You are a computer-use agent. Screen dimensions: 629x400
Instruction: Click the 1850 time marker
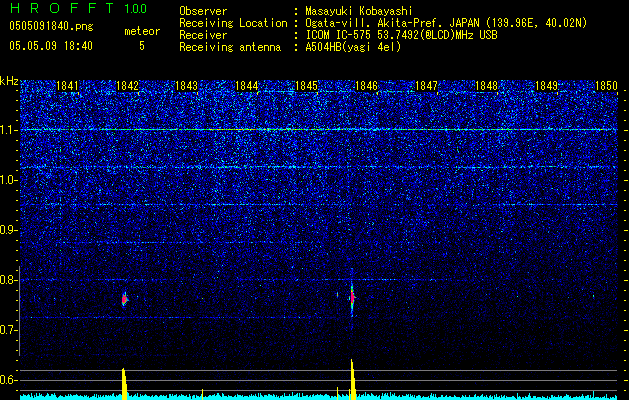click(x=606, y=85)
